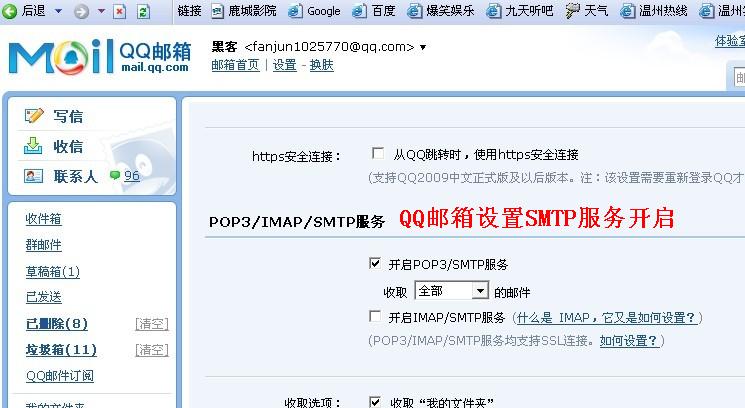Open the 收取 全部 mail range dropdown
Image resolution: width=745 pixels, height=408 pixels.
tap(452, 291)
